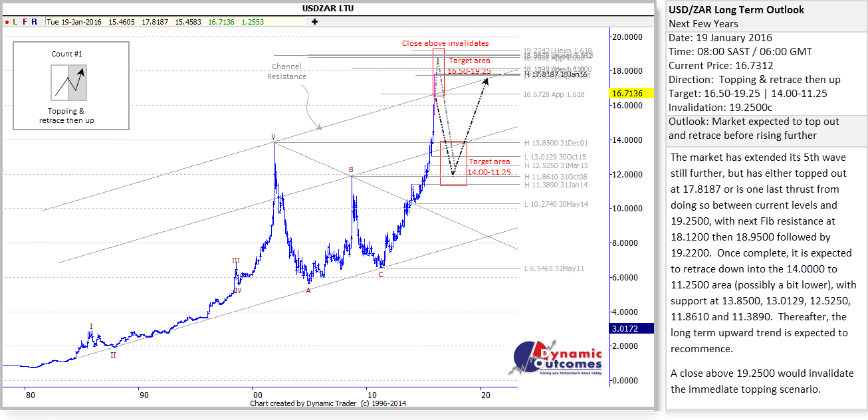The height and width of the screenshot is (420, 868).
Task: Click the 'Channel Resistance' annotation
Action: (x=286, y=71)
